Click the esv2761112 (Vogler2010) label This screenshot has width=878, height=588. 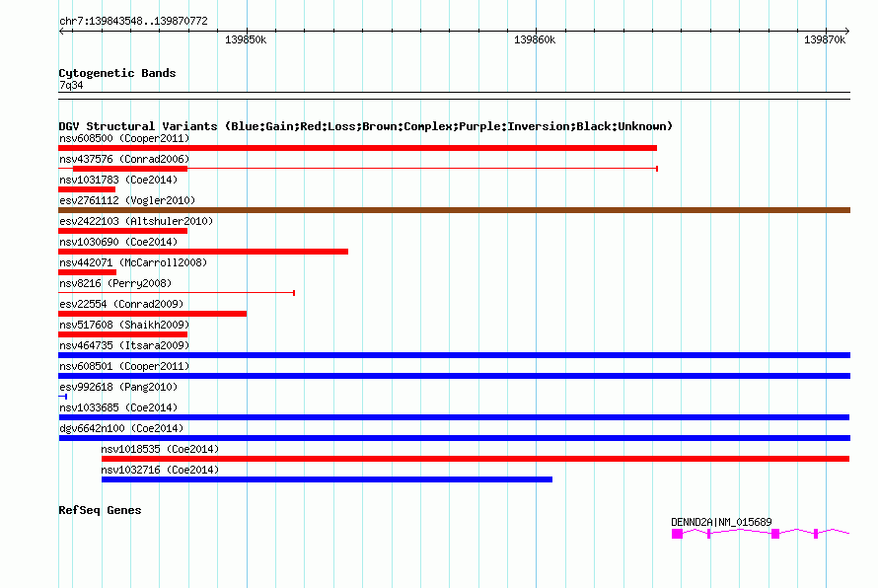[127, 200]
